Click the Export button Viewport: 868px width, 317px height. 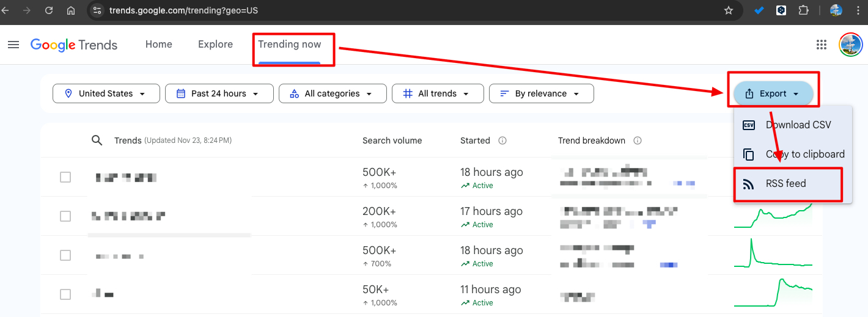(773, 93)
